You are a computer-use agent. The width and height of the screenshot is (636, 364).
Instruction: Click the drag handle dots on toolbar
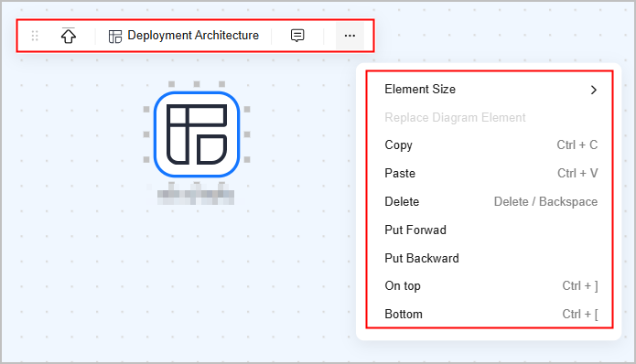[x=35, y=36]
